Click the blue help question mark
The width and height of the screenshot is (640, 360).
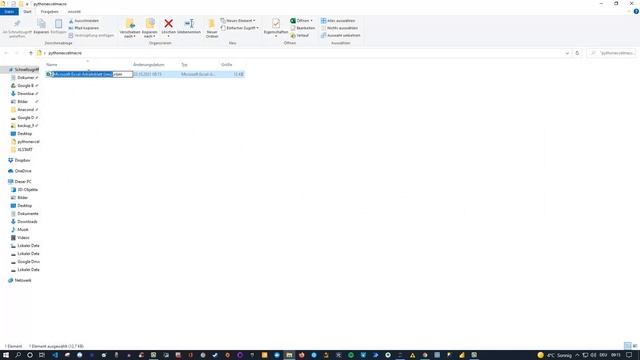click(636, 11)
